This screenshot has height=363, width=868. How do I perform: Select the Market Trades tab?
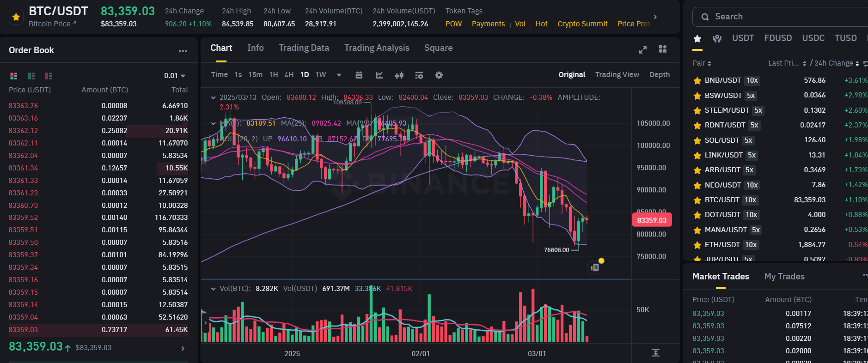point(721,277)
